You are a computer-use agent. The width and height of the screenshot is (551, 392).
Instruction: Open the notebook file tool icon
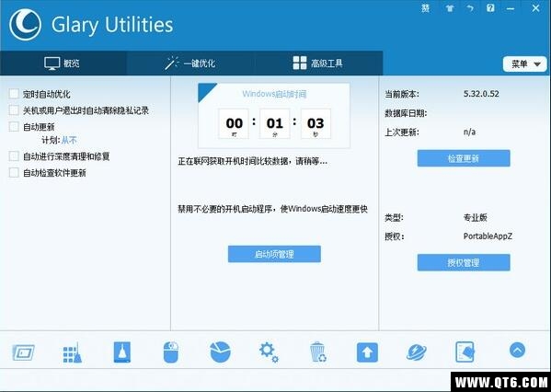click(x=465, y=352)
